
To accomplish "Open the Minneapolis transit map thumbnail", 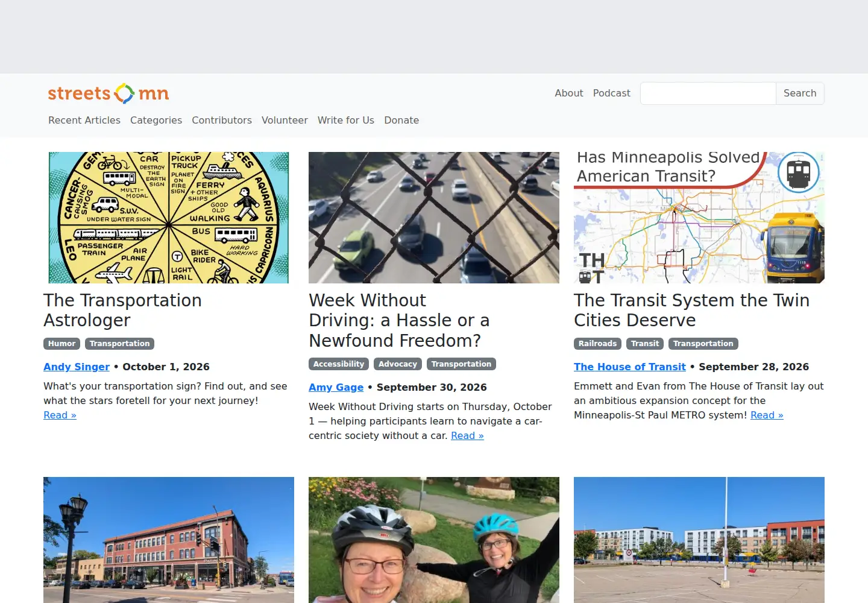I will (x=699, y=218).
